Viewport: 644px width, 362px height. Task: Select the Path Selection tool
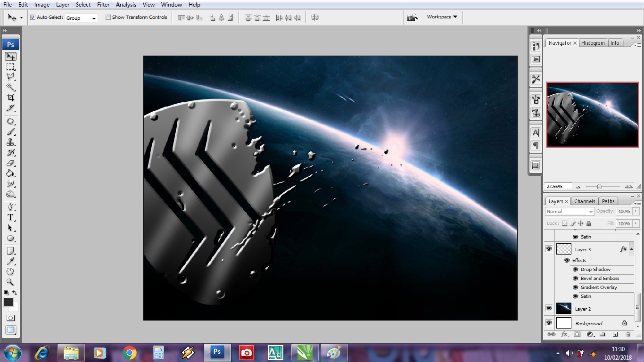point(10,227)
